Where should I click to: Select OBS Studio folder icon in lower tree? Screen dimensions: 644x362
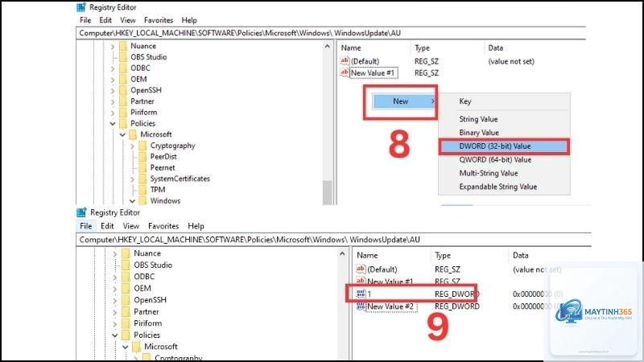126,265
